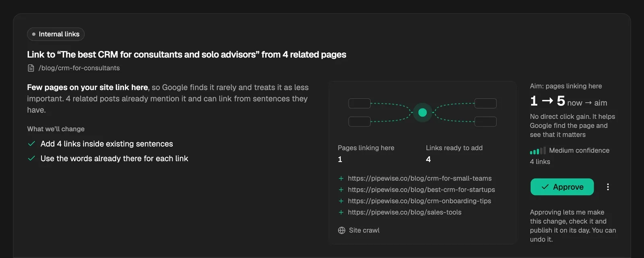Click the 1 → 5 now → aim figure
This screenshot has height=258, width=644.
point(568,101)
